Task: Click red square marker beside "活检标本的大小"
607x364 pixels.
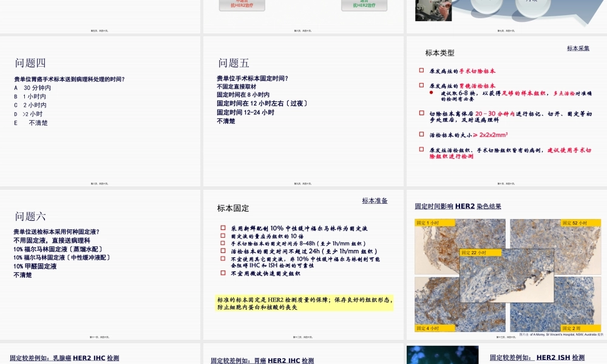Action: tap(421, 133)
